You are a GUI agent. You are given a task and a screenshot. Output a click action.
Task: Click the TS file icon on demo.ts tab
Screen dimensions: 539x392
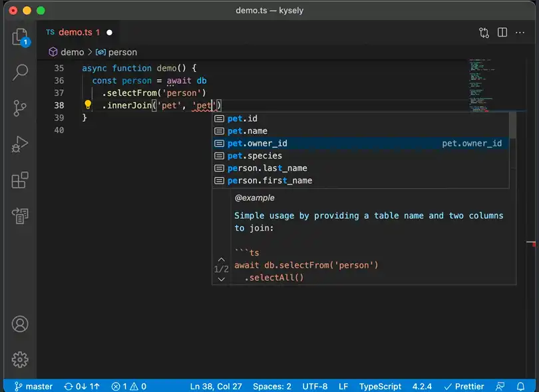(50, 33)
